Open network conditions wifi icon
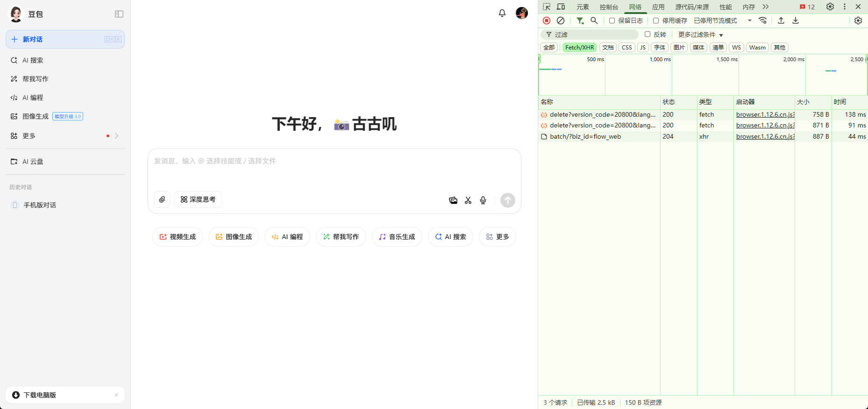Image resolution: width=868 pixels, height=409 pixels. pyautogui.click(x=763, y=21)
